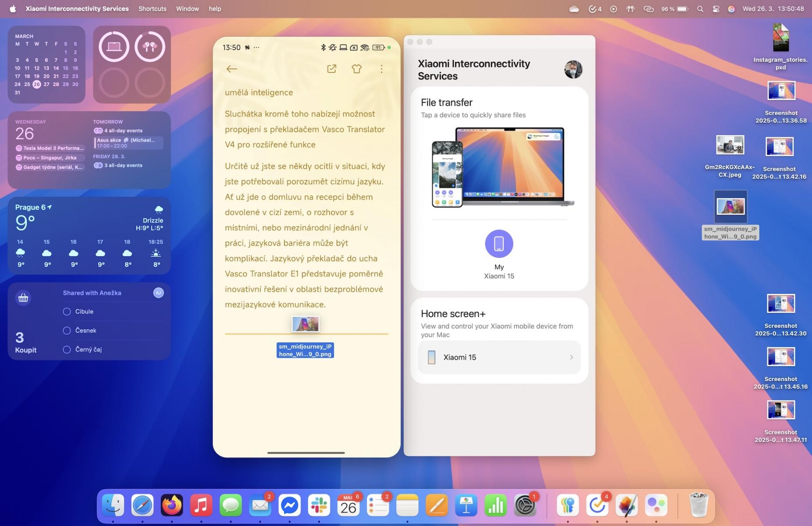The width and height of the screenshot is (812, 526).
Task: Open Messages in the Dock
Action: [230, 505]
